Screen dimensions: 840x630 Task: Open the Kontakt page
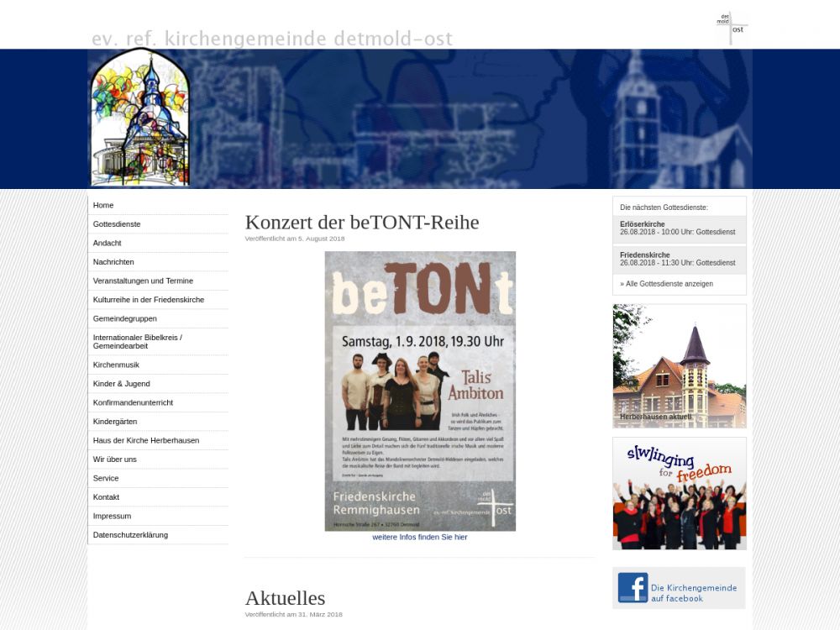[106, 497]
